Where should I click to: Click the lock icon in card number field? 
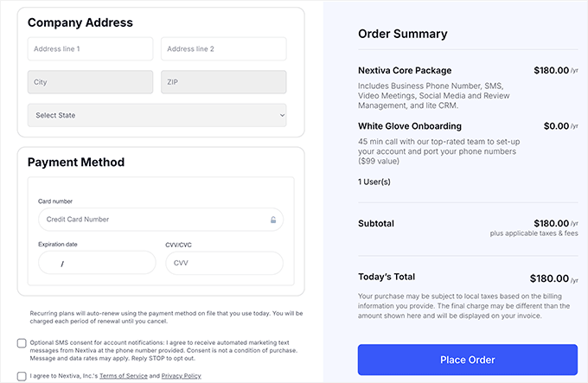click(x=273, y=220)
